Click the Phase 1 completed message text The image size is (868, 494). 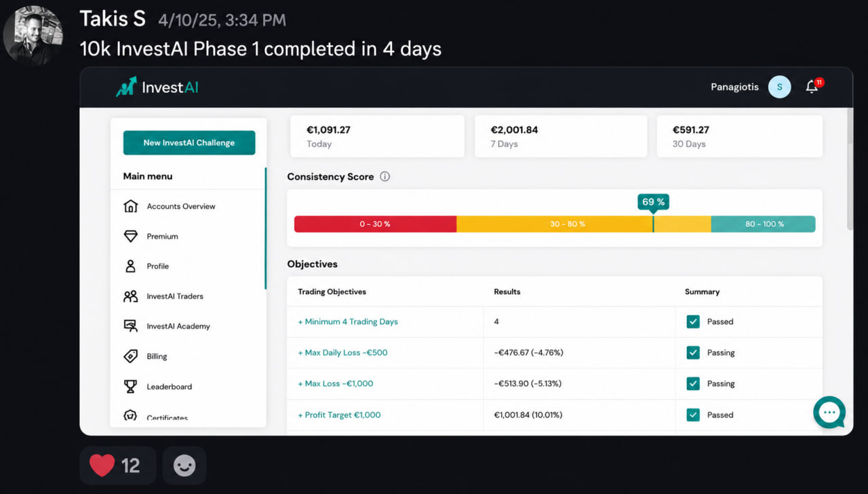261,49
